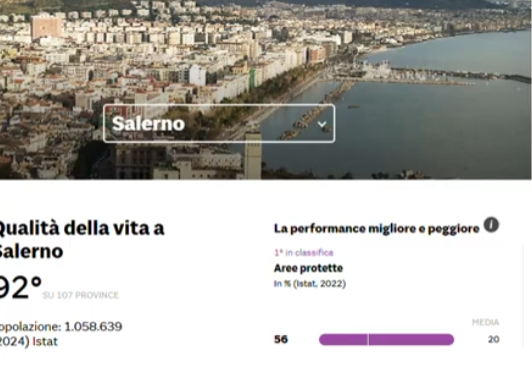Click the chevron arrow in the Salerno selector
Image resolution: width=532 pixels, height=384 pixels.
click(322, 124)
